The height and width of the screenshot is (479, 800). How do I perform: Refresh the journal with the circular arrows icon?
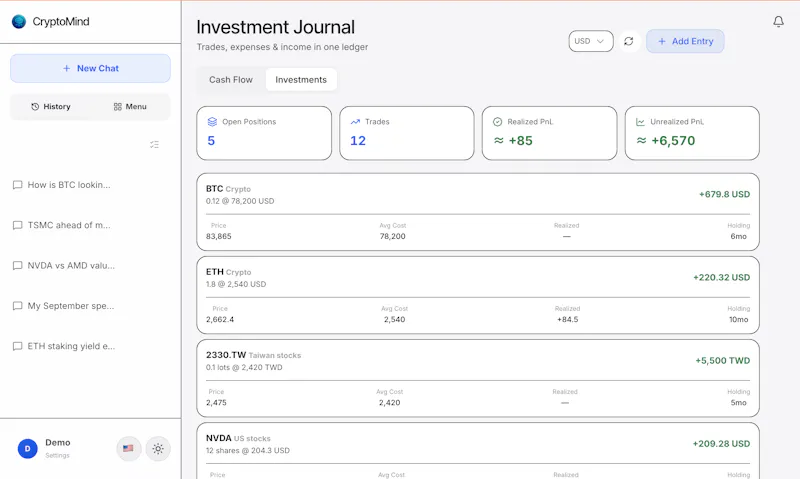(629, 41)
